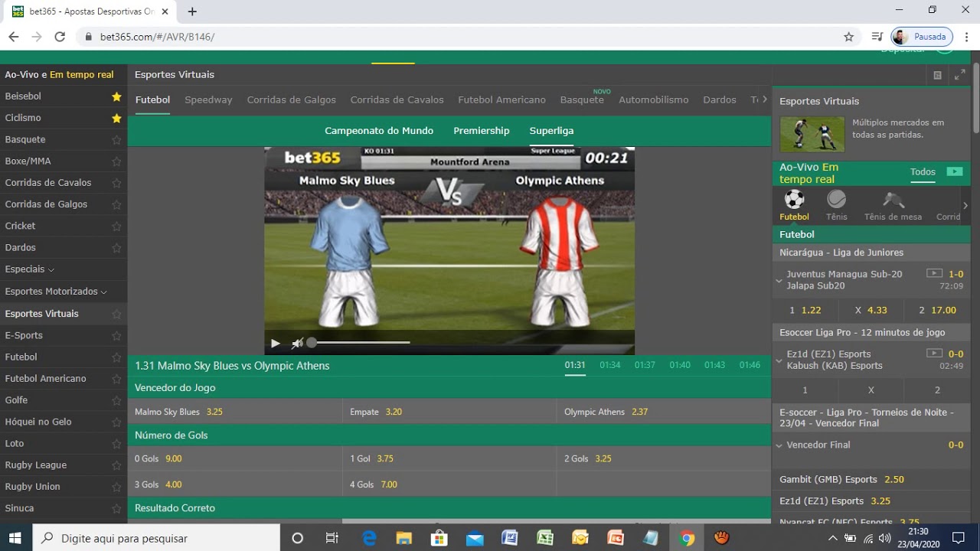Star Corridas de Cavalos in sidebar
The image size is (980, 551).
116,183
